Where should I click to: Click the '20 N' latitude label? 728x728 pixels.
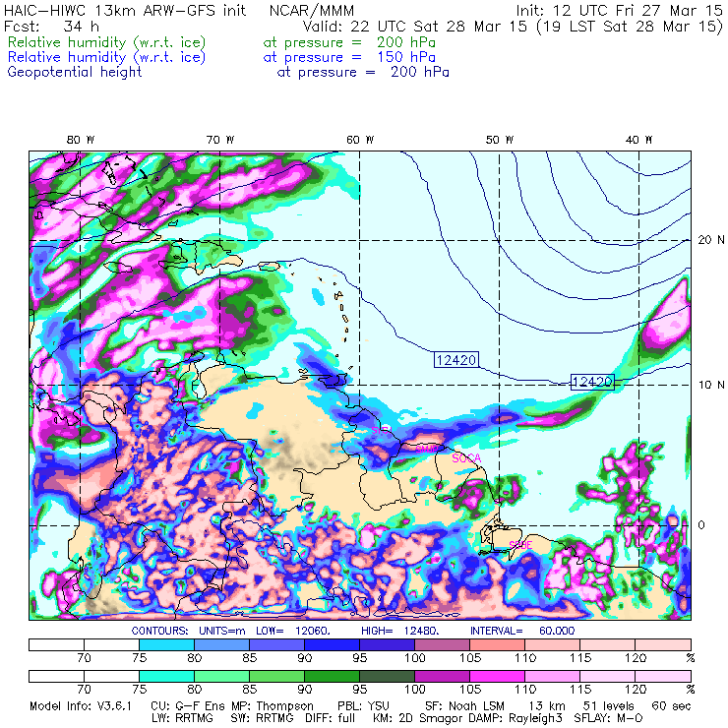coord(711,240)
